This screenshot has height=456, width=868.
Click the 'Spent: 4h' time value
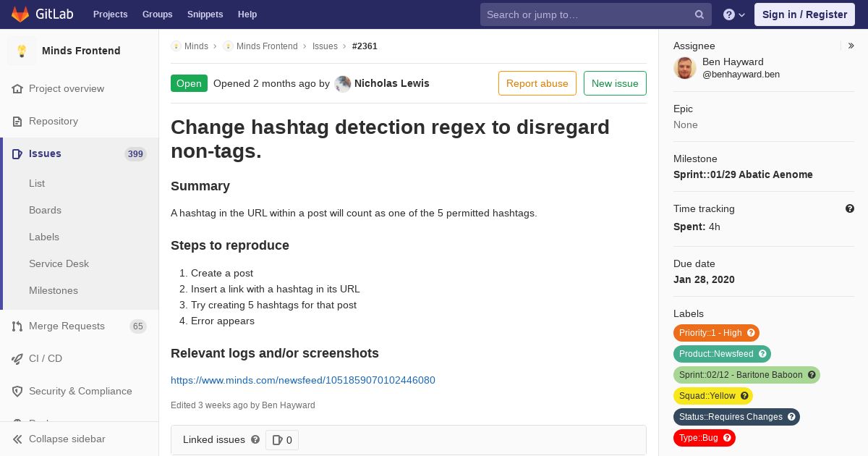(x=697, y=227)
